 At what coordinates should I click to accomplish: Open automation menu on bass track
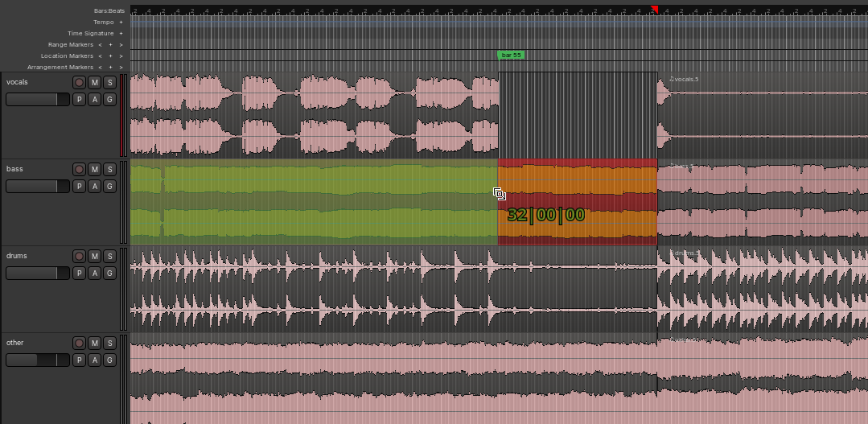click(x=95, y=187)
